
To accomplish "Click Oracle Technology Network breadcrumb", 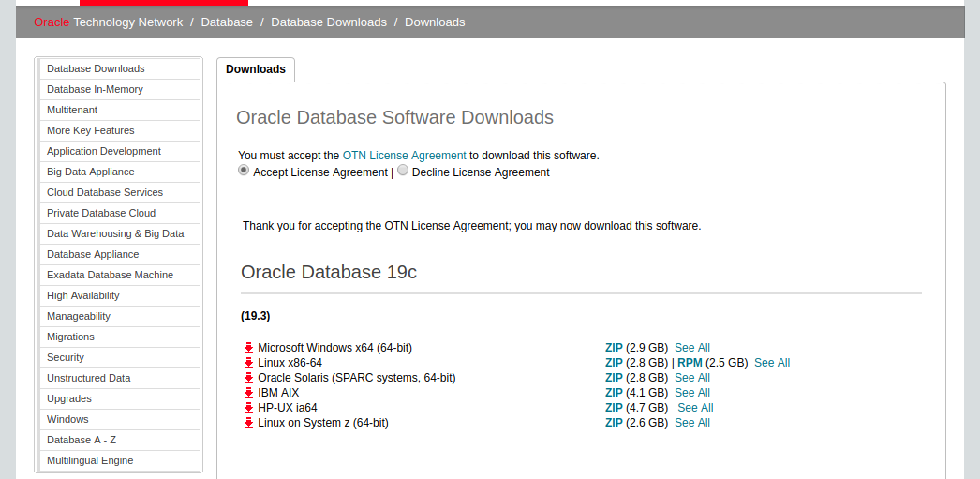I will (x=108, y=22).
